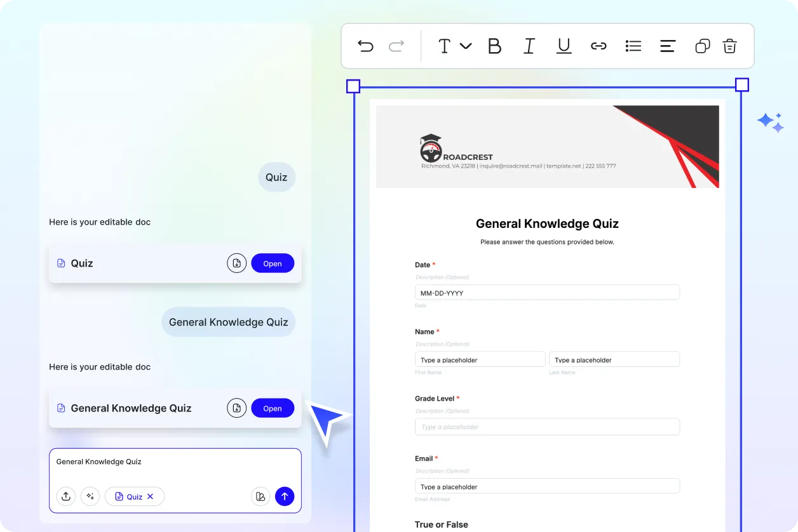Viewport: 798px width, 532px height.
Task: Duplicate the selected element
Action: click(702, 46)
